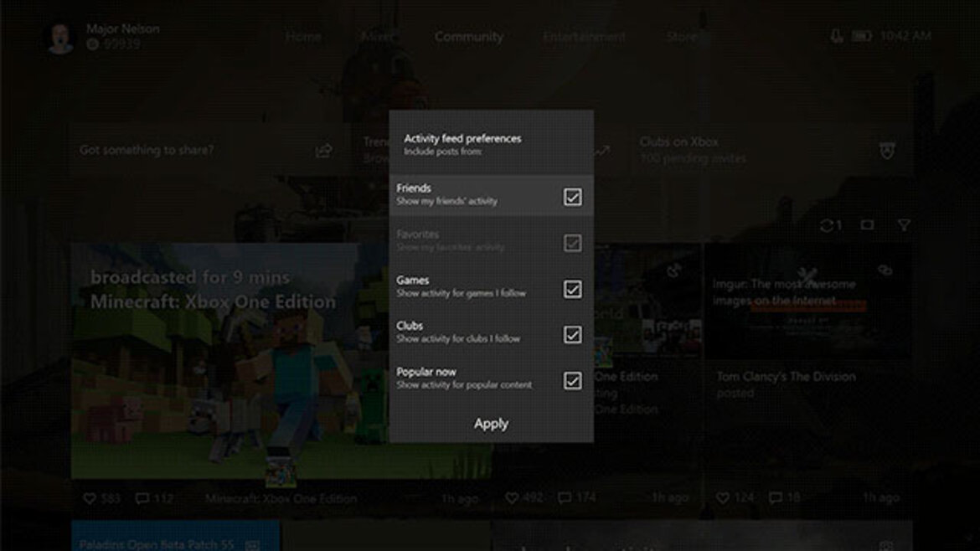This screenshot has height=551, width=980.
Task: Like the post with 124 likes
Action: coord(723,498)
